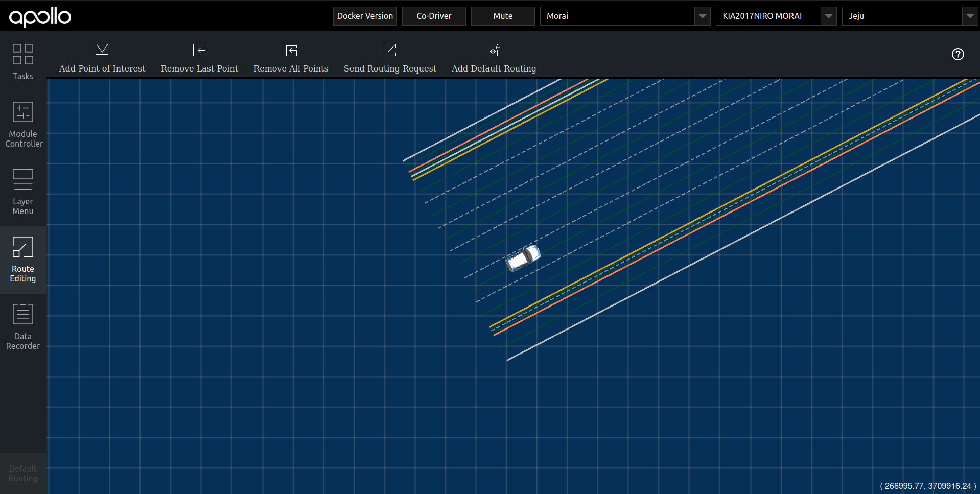Click the Default Routing button

[23, 473]
